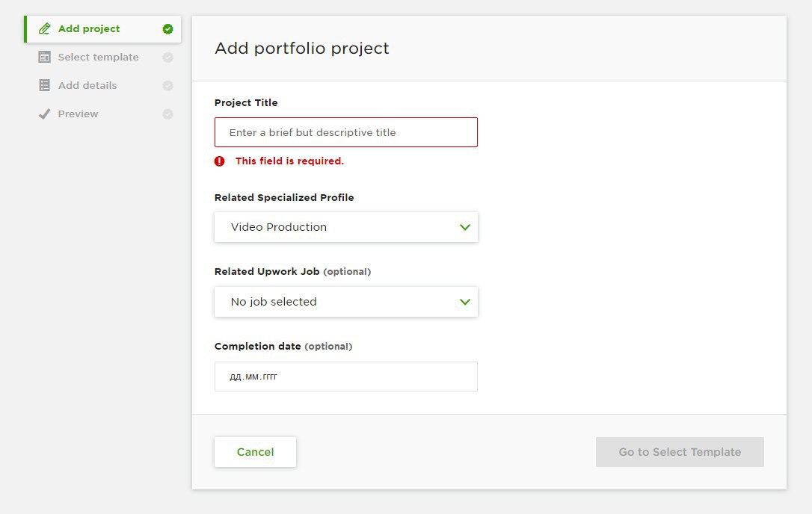Viewport: 812px width, 514px height.
Task: Expand the Video Production chevron arrow
Action: click(465, 227)
